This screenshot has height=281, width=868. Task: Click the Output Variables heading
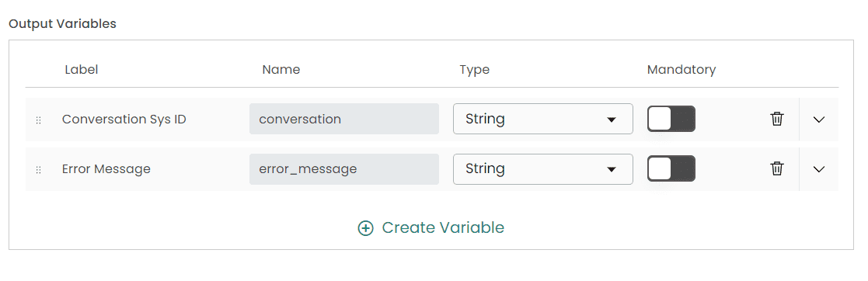point(62,24)
